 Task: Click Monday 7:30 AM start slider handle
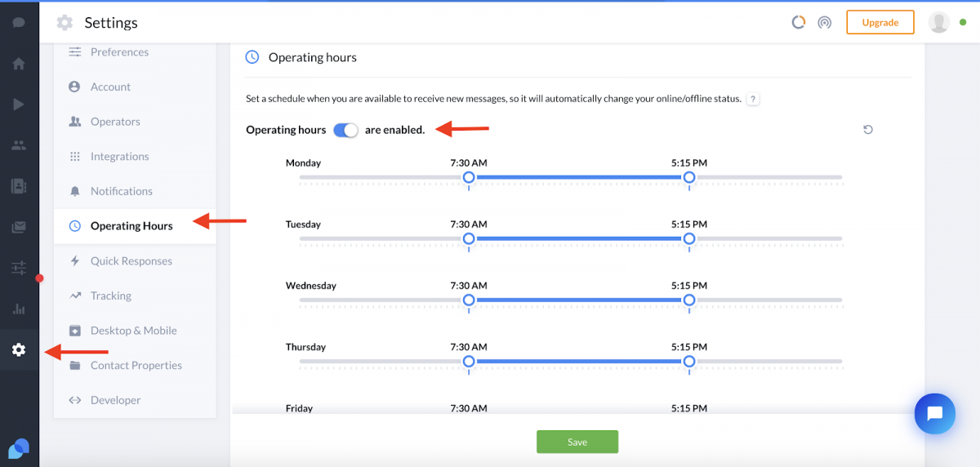pos(469,177)
